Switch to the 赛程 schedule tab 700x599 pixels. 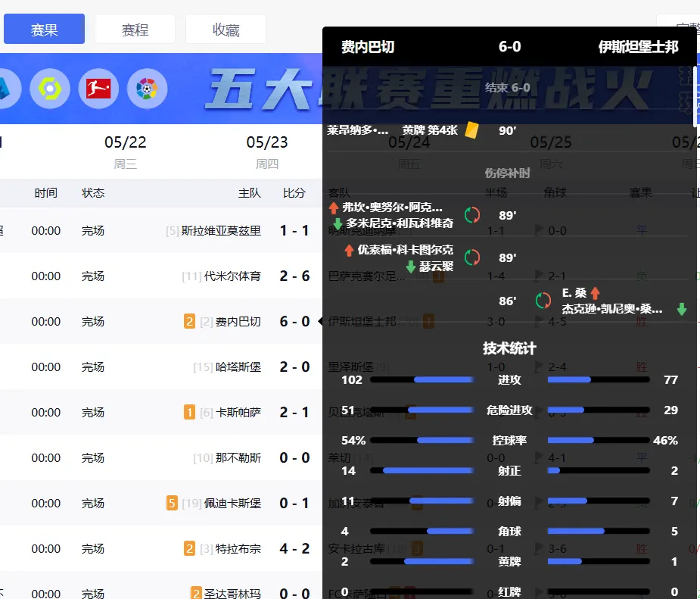pos(135,29)
